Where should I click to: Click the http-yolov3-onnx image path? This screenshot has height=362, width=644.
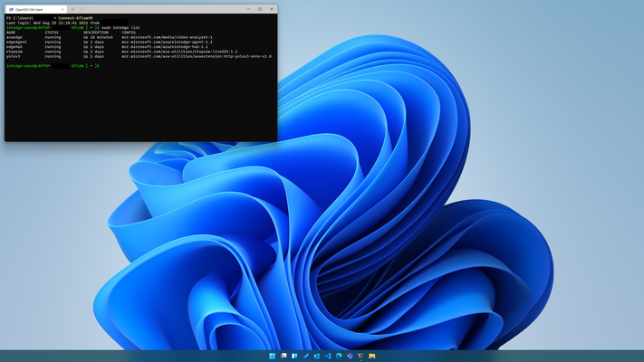(197, 57)
